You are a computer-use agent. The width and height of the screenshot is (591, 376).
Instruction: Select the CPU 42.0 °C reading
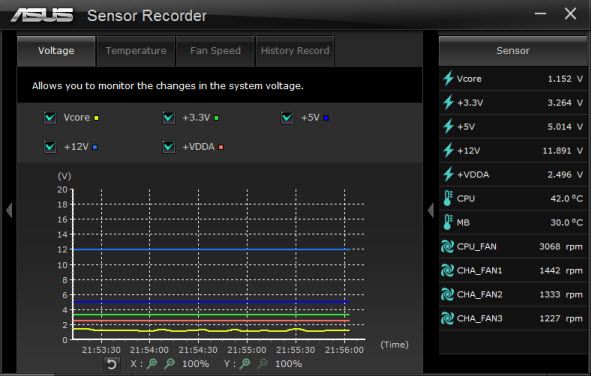click(x=567, y=199)
